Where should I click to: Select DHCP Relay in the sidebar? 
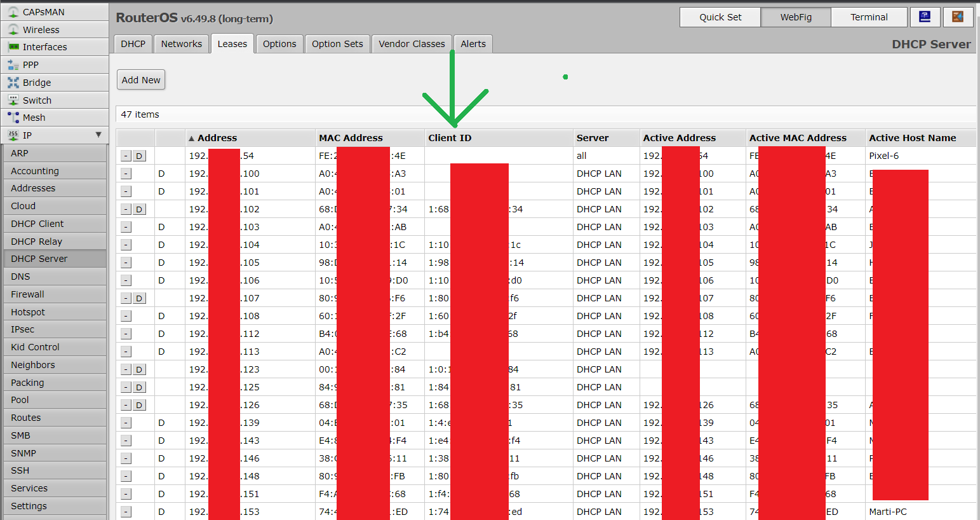point(55,242)
